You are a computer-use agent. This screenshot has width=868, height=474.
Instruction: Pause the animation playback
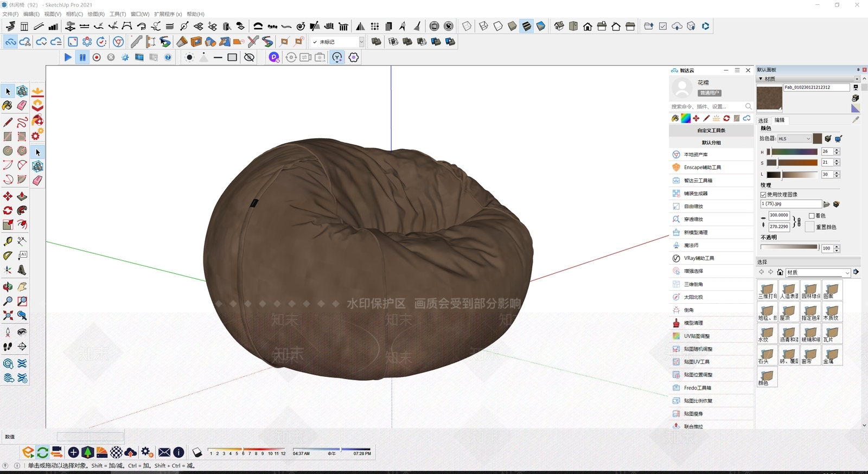(x=82, y=57)
